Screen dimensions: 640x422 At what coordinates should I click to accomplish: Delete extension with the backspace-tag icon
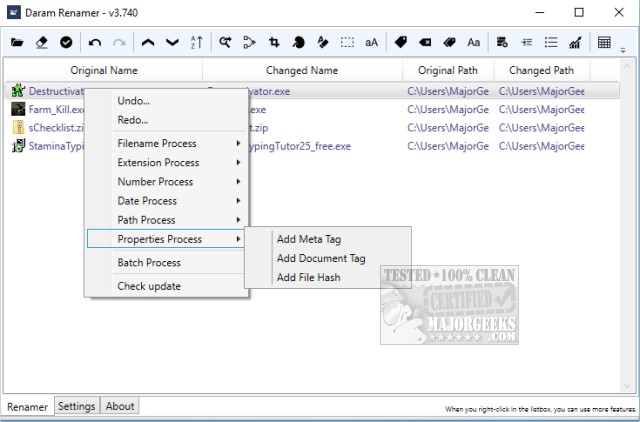pos(425,42)
